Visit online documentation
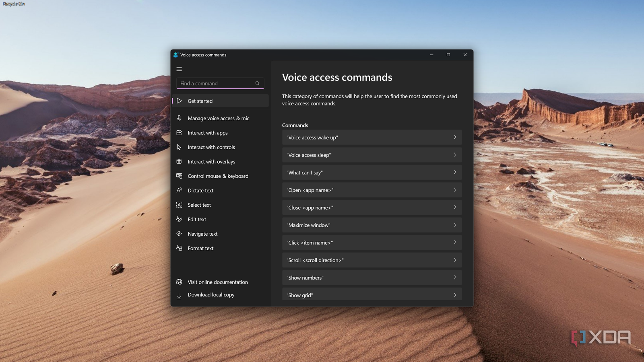Image resolution: width=644 pixels, height=362 pixels. point(218,282)
